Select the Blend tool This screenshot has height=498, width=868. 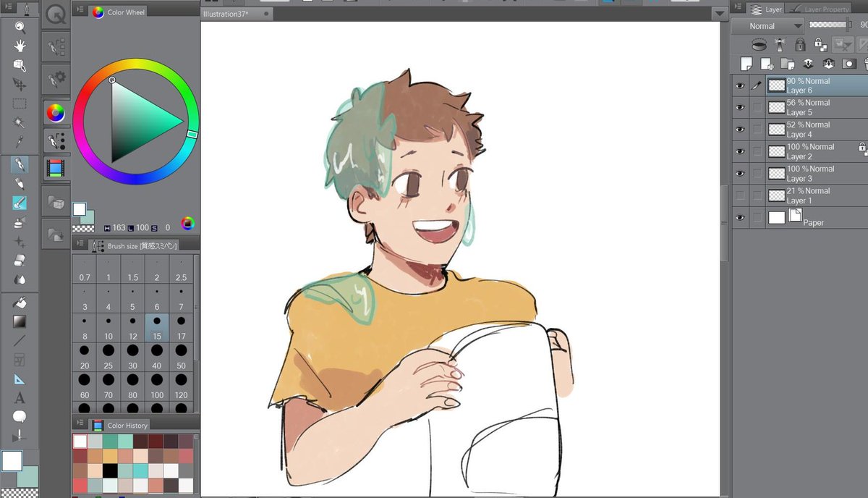point(20,280)
